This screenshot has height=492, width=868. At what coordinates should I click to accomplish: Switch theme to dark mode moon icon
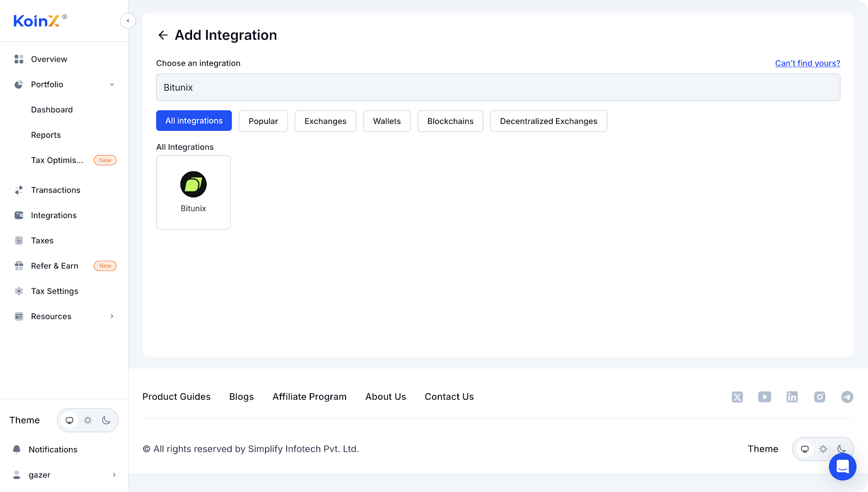tap(106, 420)
